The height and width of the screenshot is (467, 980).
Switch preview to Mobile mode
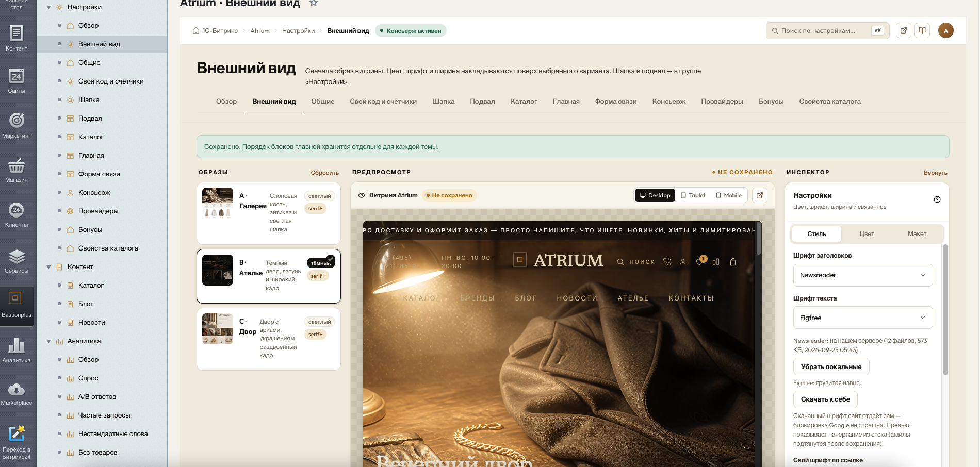point(729,195)
